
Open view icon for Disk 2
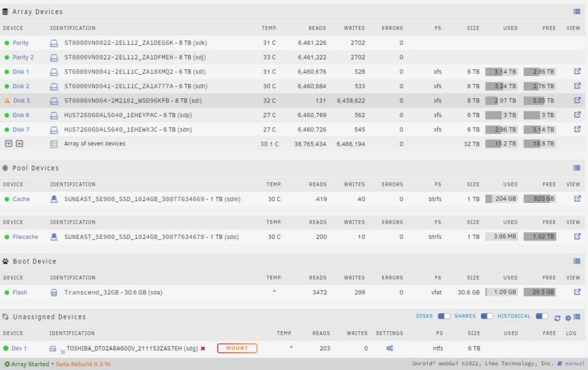pyautogui.click(x=577, y=86)
